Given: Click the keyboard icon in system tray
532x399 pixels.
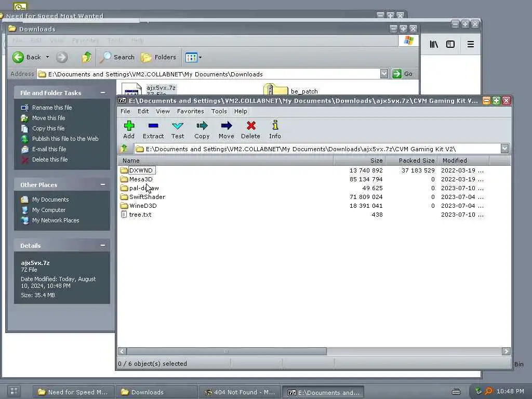Looking at the screenshot, I should click(x=456, y=392).
